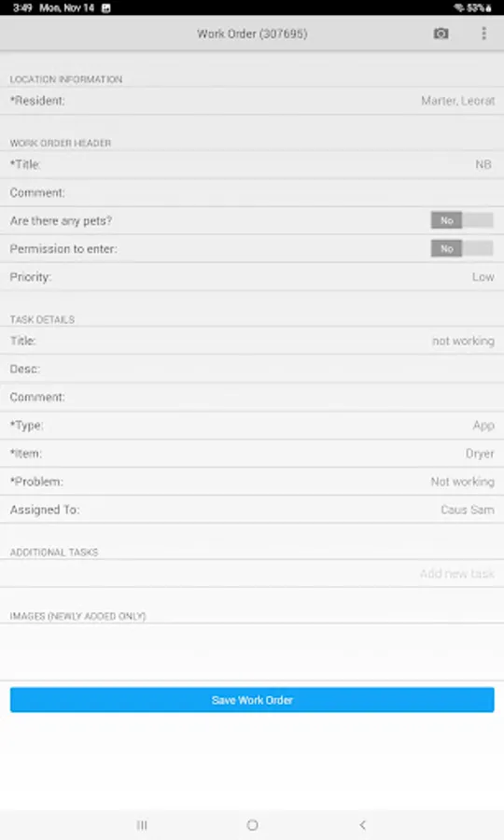Open the Priority selector showing Low
504x840 pixels.
[252, 277]
